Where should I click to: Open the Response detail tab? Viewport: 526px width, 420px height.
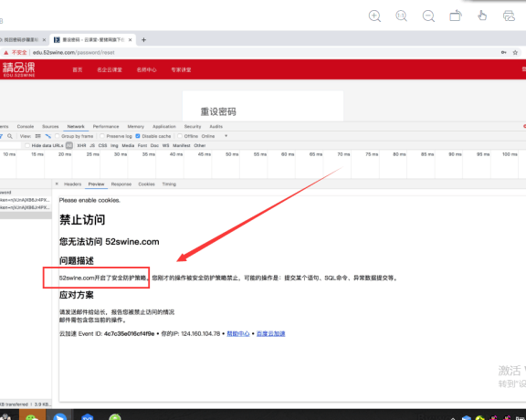coord(121,184)
